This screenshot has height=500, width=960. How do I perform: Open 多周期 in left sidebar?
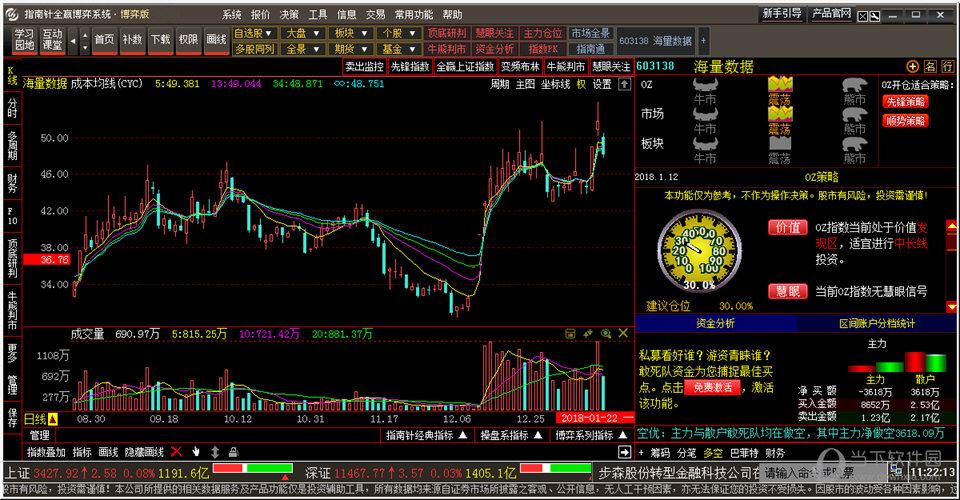click(x=12, y=146)
